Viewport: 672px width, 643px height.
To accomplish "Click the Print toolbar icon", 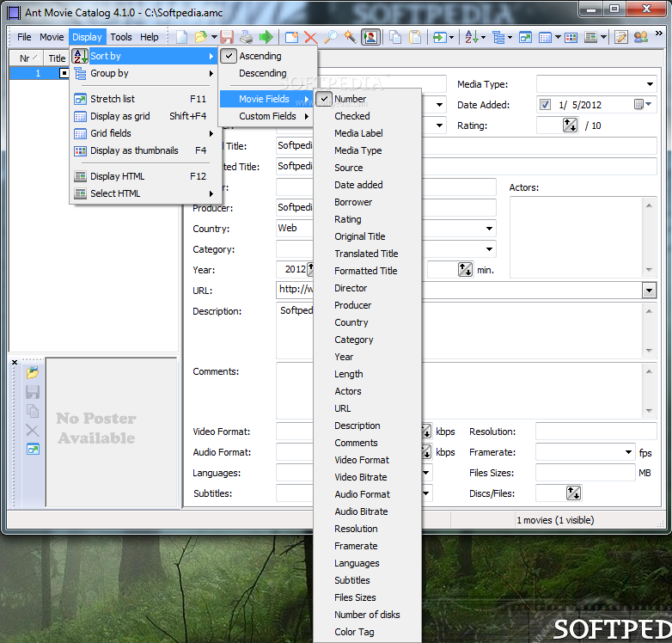I will [x=246, y=37].
